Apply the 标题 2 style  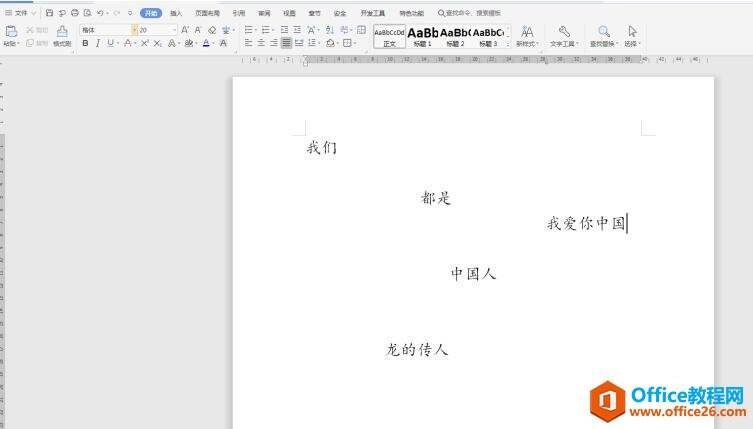pos(455,37)
